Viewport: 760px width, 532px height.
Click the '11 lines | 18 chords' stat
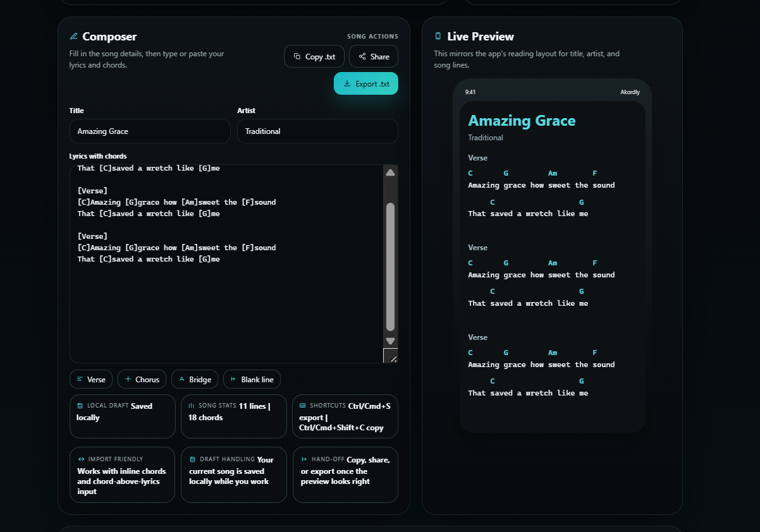click(x=229, y=411)
